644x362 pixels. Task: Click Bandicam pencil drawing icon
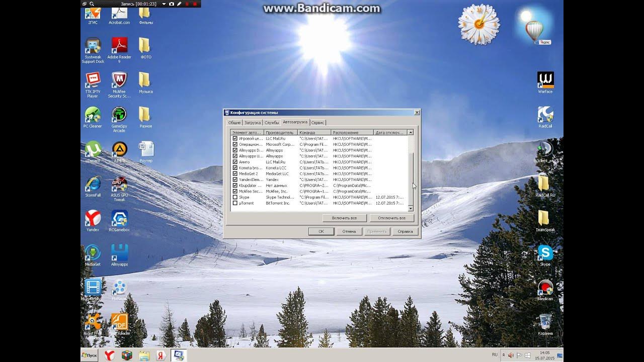(180, 4)
